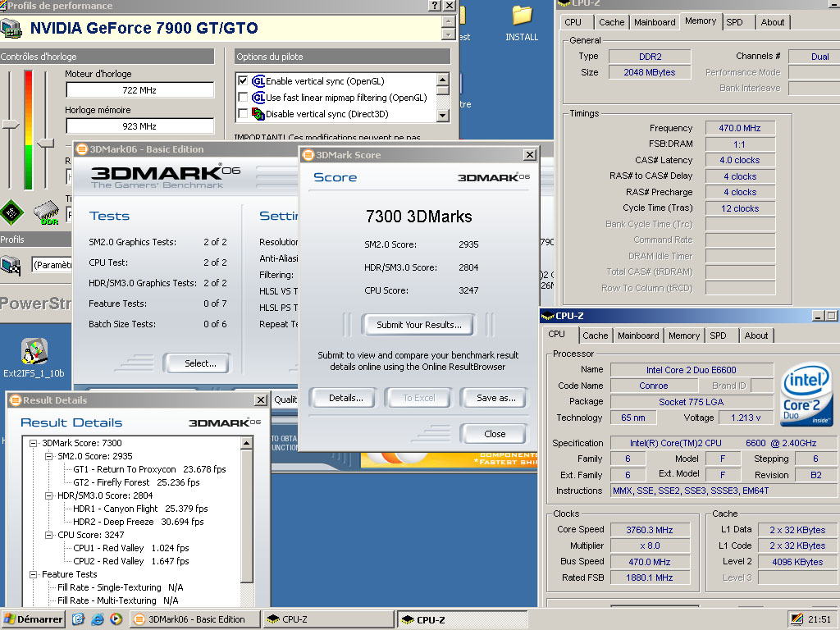Click Show Desktop quick launch icon
Viewport: 840px width, 630px height.
coord(78,619)
